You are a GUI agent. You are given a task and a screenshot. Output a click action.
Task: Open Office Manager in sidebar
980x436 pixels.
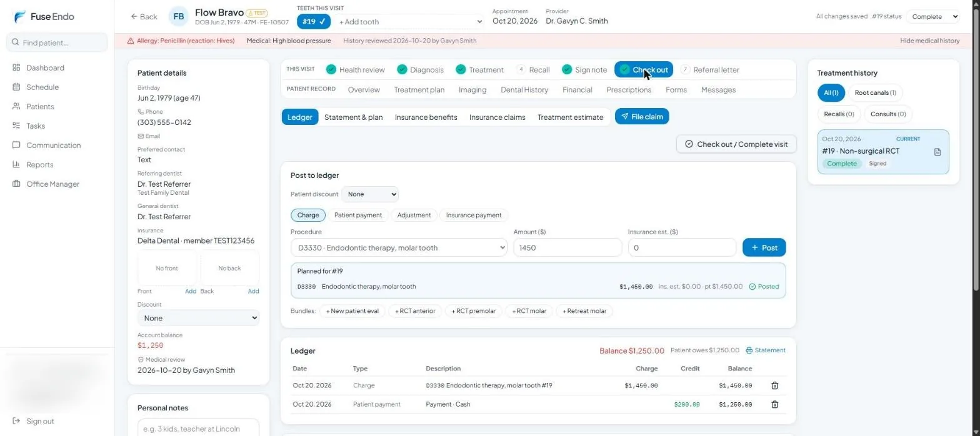(x=52, y=184)
